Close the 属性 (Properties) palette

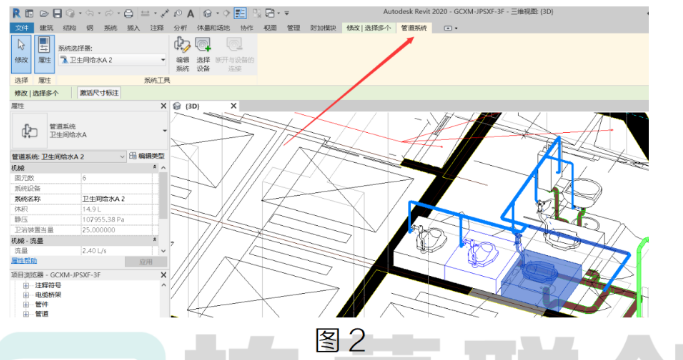(x=163, y=106)
